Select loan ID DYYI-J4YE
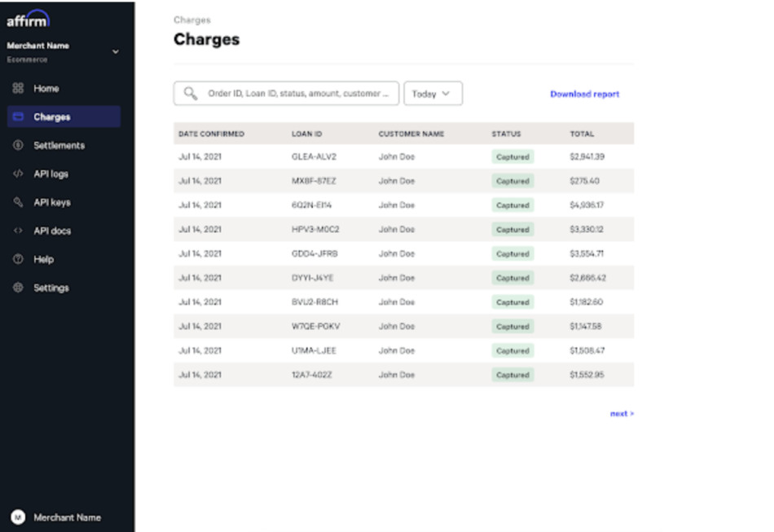Screen dimensions: 774x532 pyautogui.click(x=313, y=277)
